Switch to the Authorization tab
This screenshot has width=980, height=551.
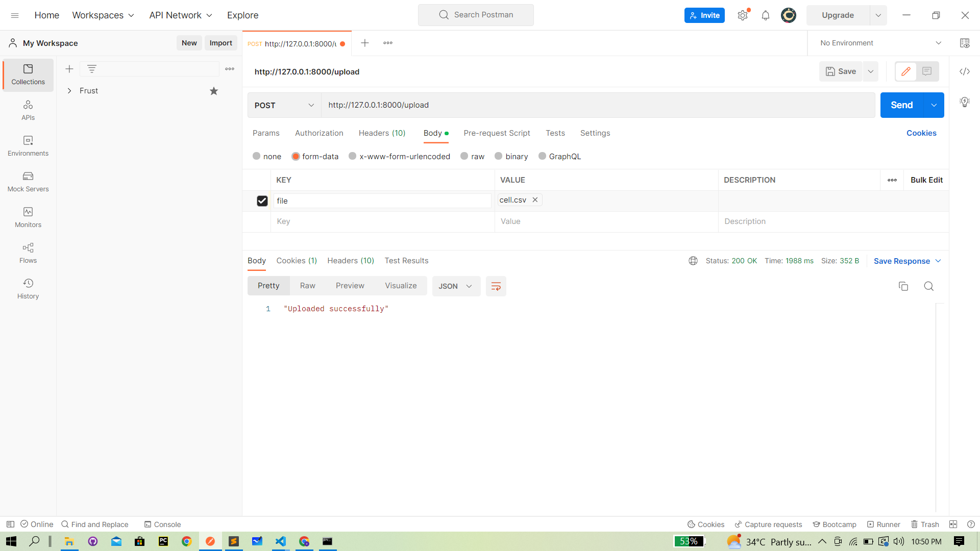[x=319, y=133]
